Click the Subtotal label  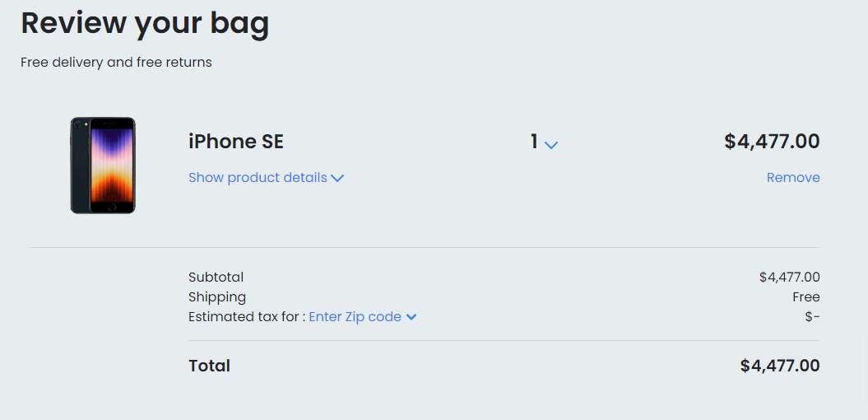216,278
